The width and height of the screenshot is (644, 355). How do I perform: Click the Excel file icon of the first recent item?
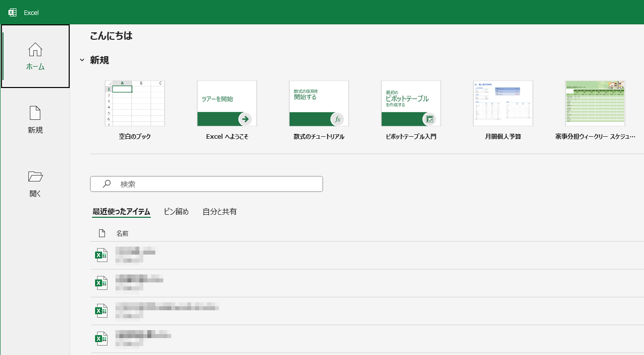pyautogui.click(x=102, y=255)
